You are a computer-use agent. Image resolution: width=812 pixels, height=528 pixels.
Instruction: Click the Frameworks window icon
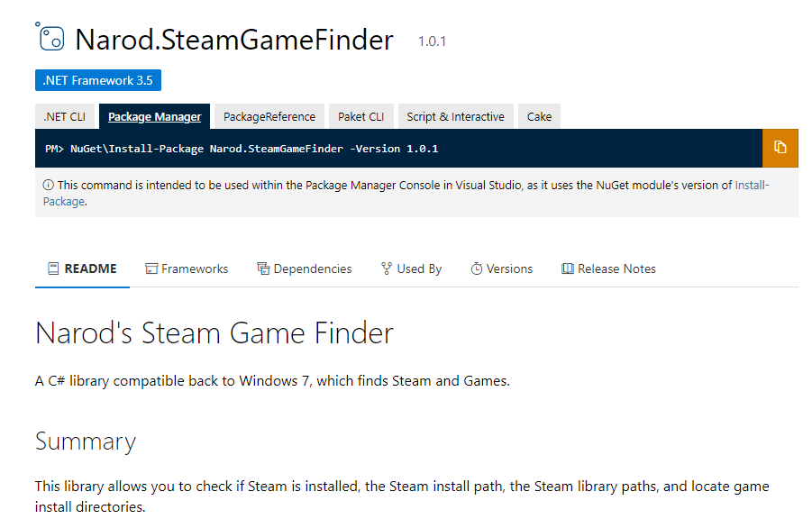[151, 269]
